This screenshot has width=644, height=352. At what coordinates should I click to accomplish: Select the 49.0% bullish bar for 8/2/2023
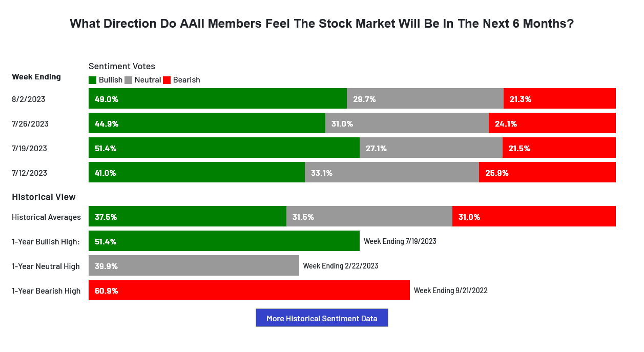tap(217, 99)
